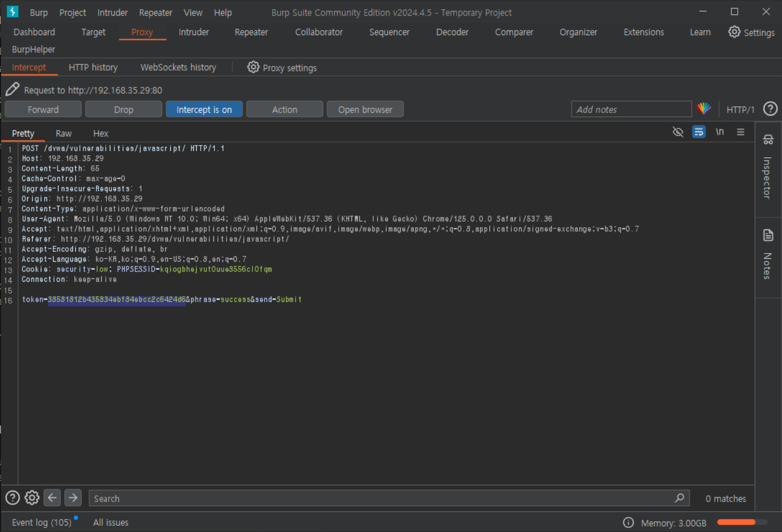Switch to HTTP history sub-tab
Image resolution: width=782 pixels, height=532 pixels.
click(x=93, y=67)
